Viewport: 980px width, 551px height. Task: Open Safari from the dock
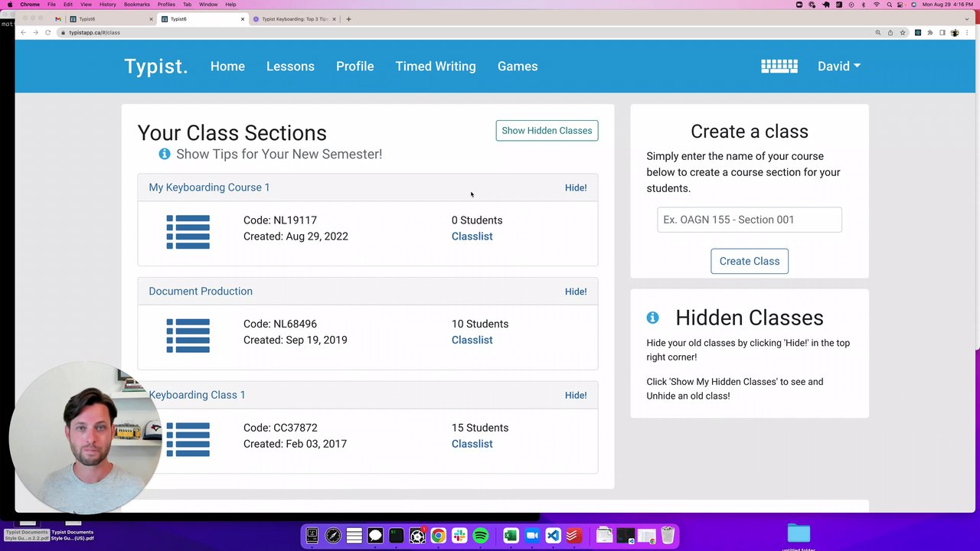point(333,536)
